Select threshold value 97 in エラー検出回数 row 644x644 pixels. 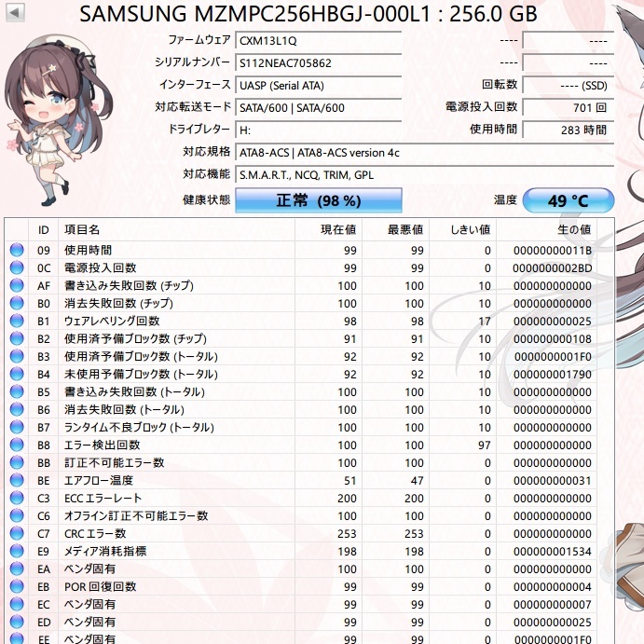tap(485, 445)
